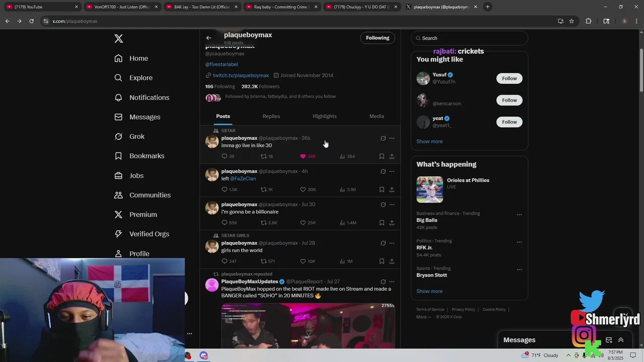Open Grok in sidebar
Screen dimensions: 644x362
coord(129,137)
